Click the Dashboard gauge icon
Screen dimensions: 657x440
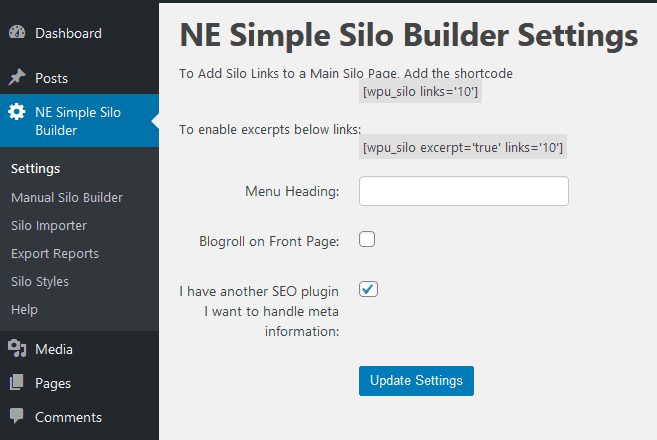click(x=17, y=33)
